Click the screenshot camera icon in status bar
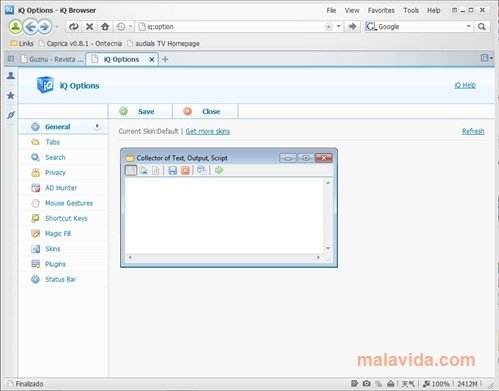 pyautogui.click(x=366, y=384)
